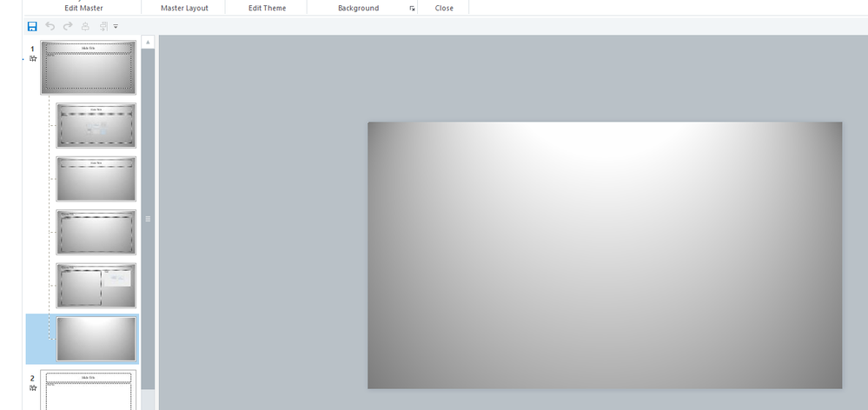Click the stamp-shaped icon next to Redo
This screenshot has height=410, width=868.
[x=85, y=26]
